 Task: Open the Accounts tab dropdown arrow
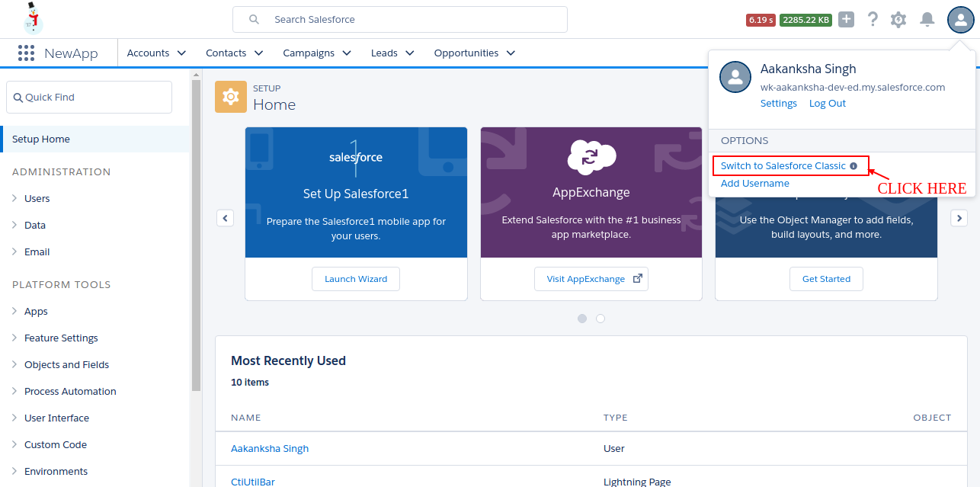click(x=181, y=53)
